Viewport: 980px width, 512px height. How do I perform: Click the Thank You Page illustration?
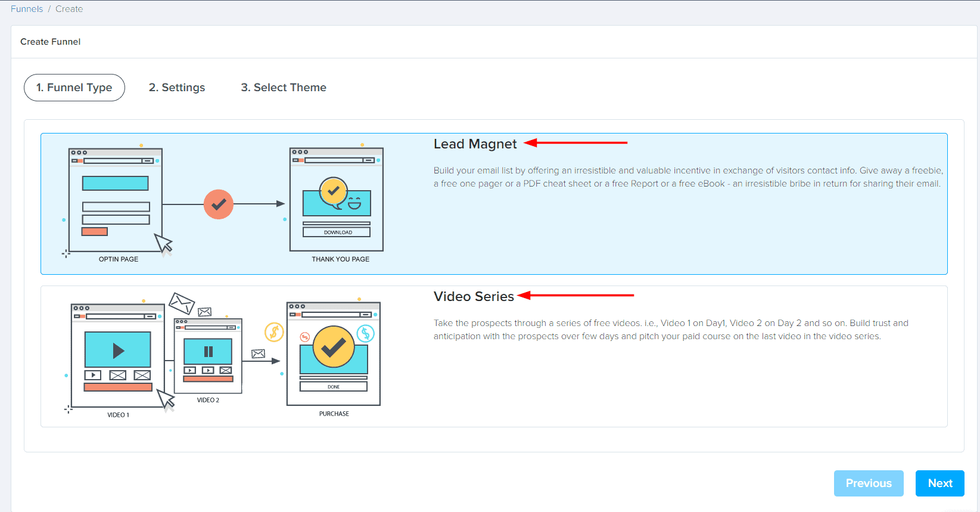click(337, 200)
